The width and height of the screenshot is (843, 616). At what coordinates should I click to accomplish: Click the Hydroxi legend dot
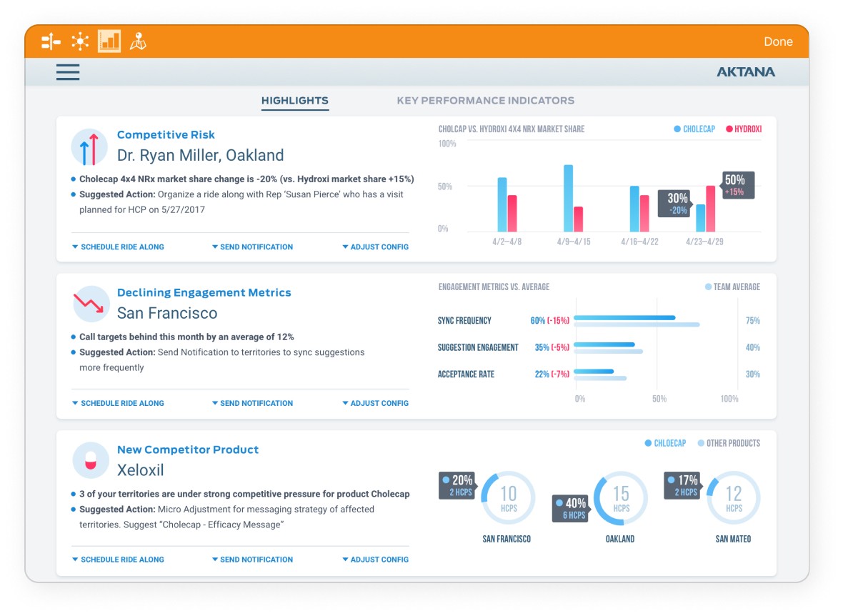coord(729,129)
